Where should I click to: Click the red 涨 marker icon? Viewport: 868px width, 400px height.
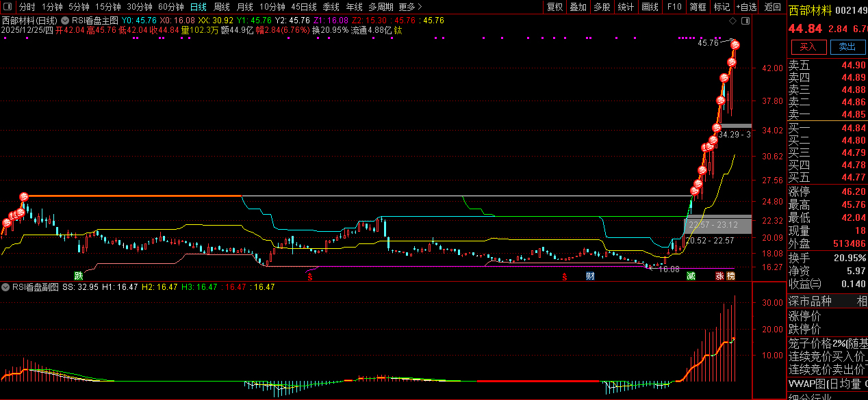point(719,276)
